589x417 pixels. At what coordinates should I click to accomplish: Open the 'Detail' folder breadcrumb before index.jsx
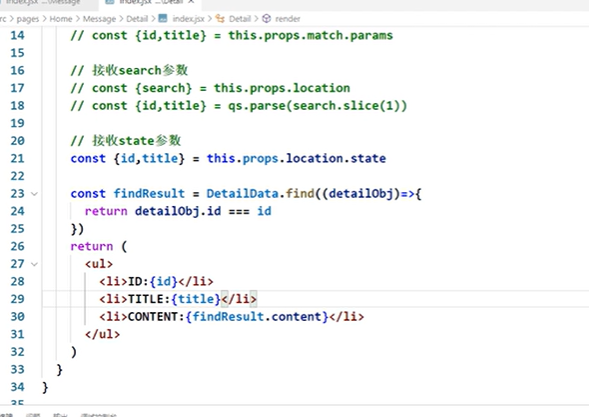point(137,19)
